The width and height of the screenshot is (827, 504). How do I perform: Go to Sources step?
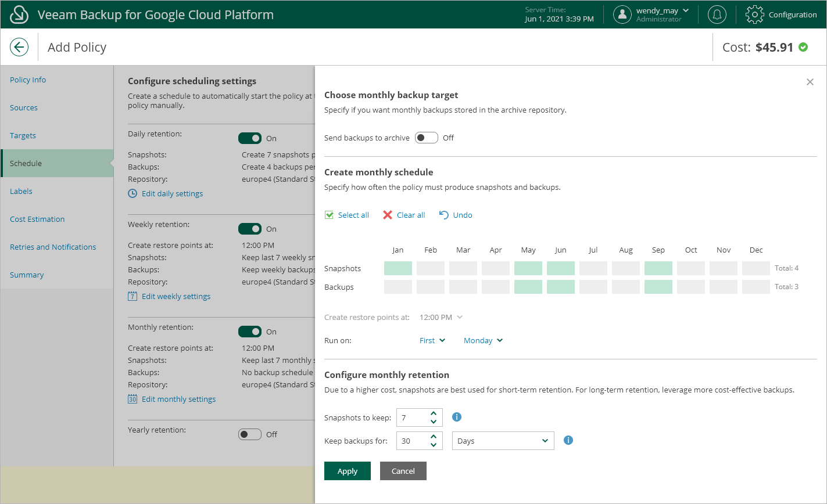tap(24, 107)
